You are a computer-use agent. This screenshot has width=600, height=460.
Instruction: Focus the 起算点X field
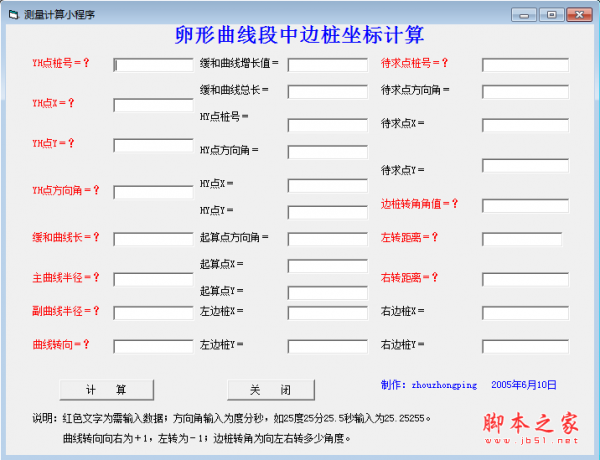pyautogui.click(x=328, y=266)
